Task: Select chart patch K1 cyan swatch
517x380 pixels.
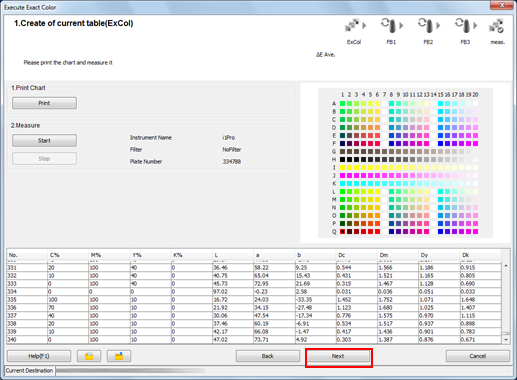Action: click(342, 184)
